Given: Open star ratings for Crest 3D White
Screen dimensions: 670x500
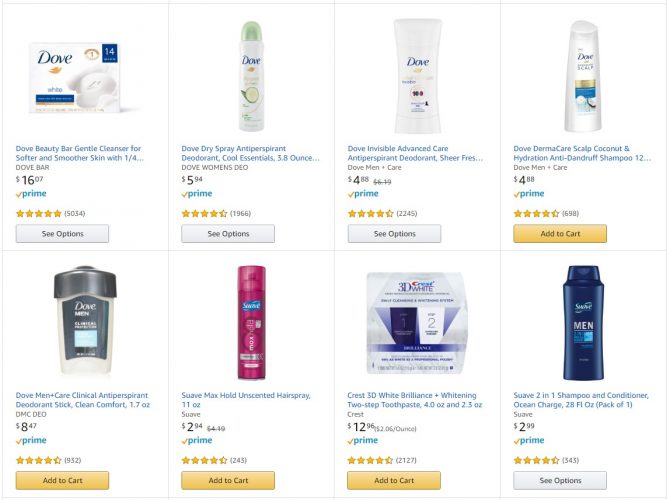Looking at the screenshot, I should 370,460.
